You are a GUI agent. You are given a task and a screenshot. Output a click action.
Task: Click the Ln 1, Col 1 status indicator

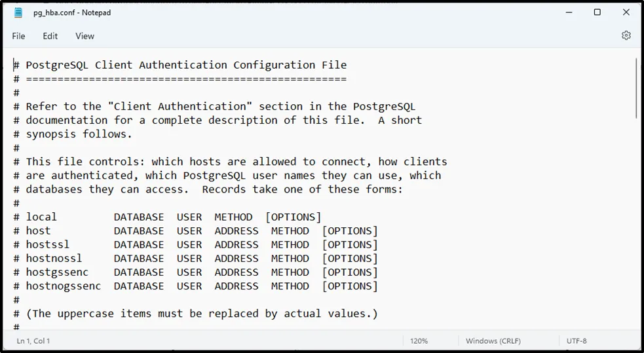point(33,341)
